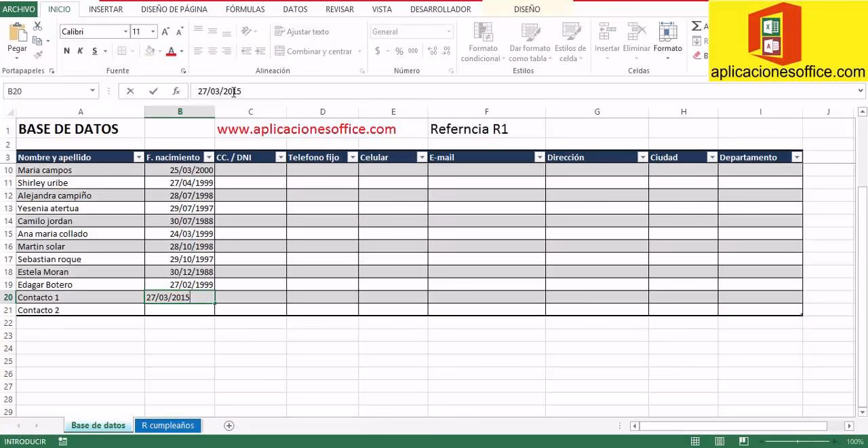Click the Formato cells button
Viewport: 868px width, 448px height.
[668, 41]
